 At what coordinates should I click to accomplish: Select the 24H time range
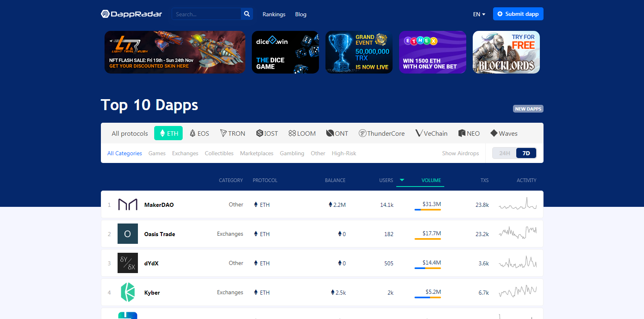[x=504, y=153]
